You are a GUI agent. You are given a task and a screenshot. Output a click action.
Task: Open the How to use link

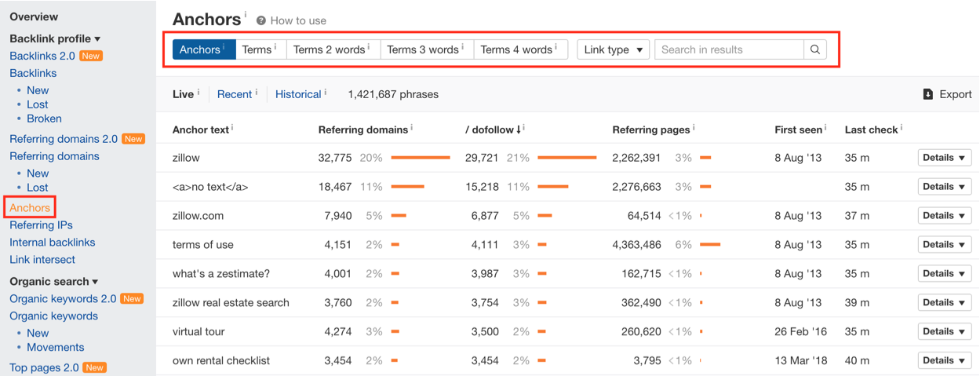coord(298,20)
